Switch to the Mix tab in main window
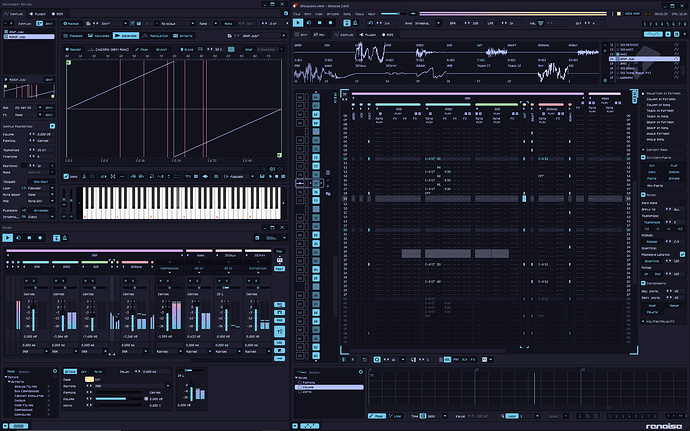 319,34
